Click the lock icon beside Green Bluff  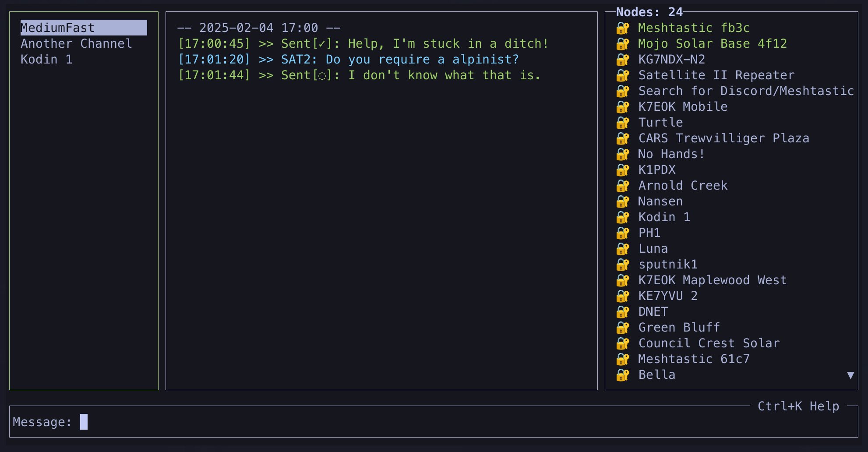pos(622,328)
